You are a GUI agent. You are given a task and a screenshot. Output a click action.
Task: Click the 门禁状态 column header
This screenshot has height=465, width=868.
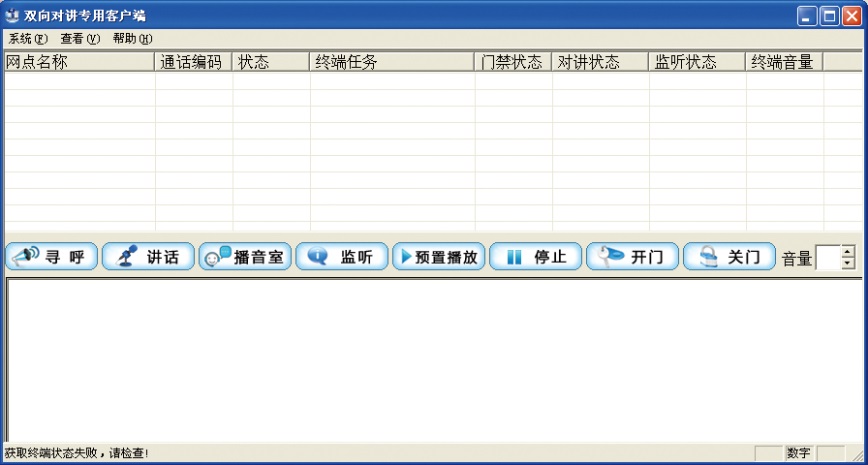513,62
